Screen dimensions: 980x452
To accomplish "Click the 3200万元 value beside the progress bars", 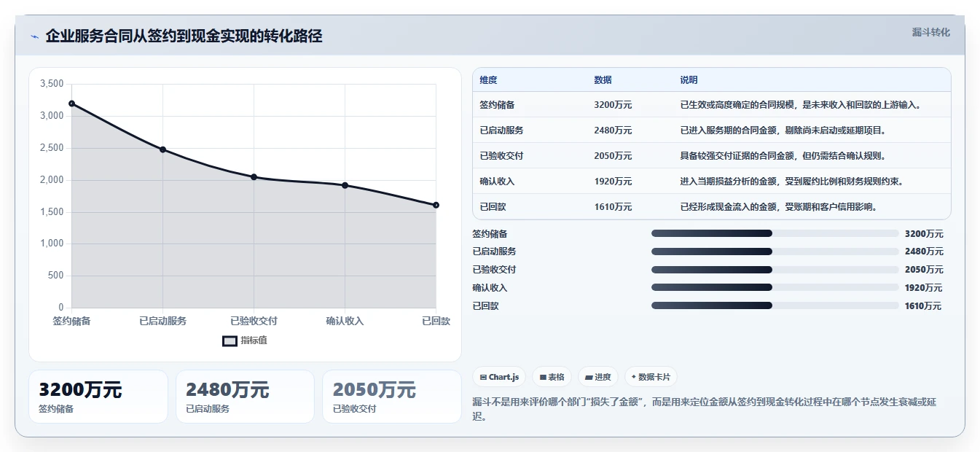I will [924, 234].
